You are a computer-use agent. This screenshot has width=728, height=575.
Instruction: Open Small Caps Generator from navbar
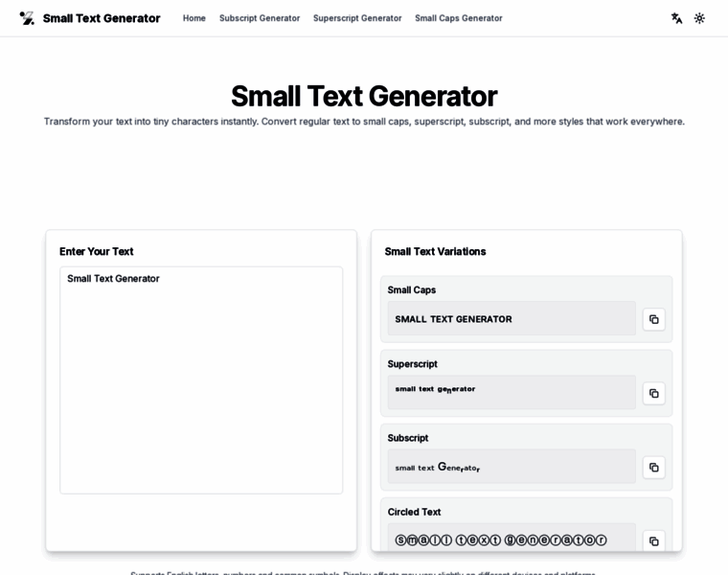pos(458,18)
